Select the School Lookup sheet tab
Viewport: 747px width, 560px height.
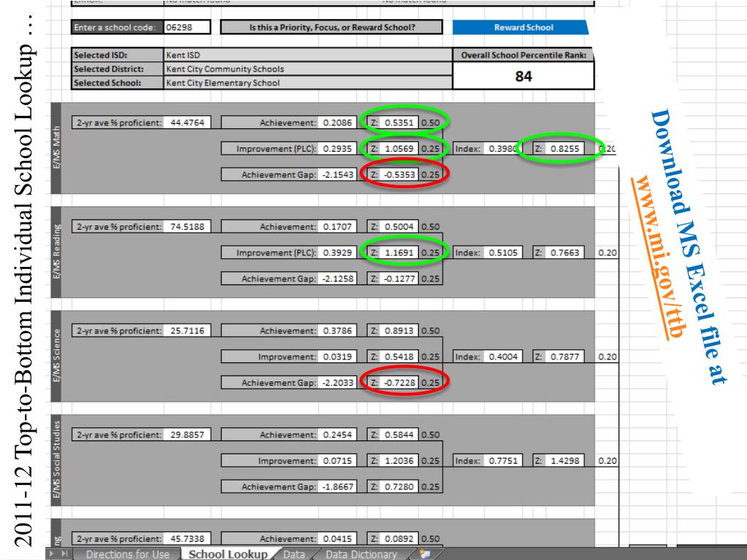[x=228, y=554]
